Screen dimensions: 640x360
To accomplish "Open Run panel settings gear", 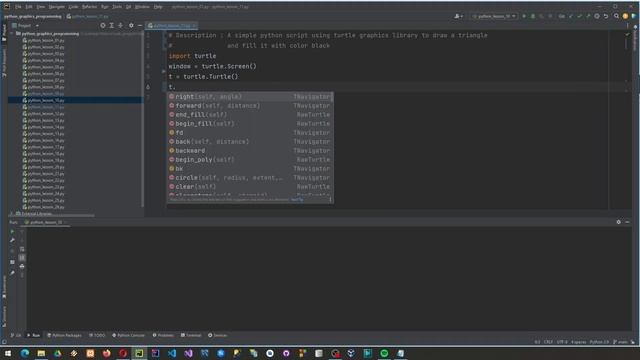I will click(x=618, y=222).
